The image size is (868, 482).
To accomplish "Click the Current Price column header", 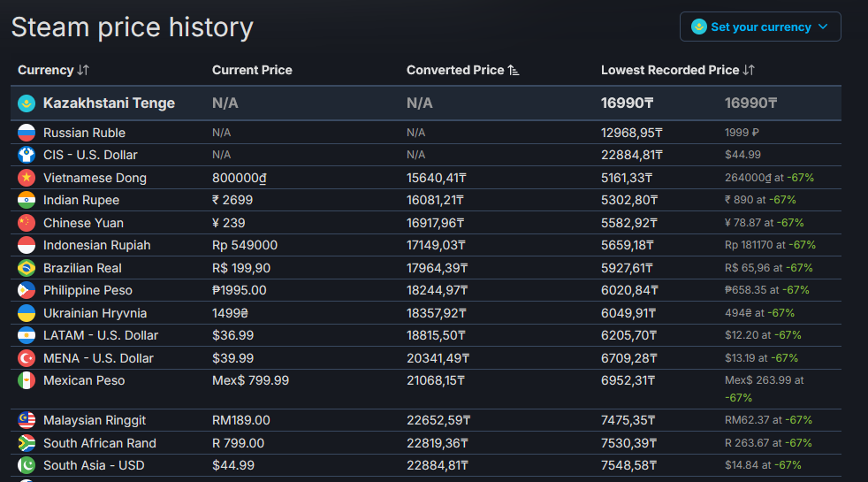I will click(252, 71).
